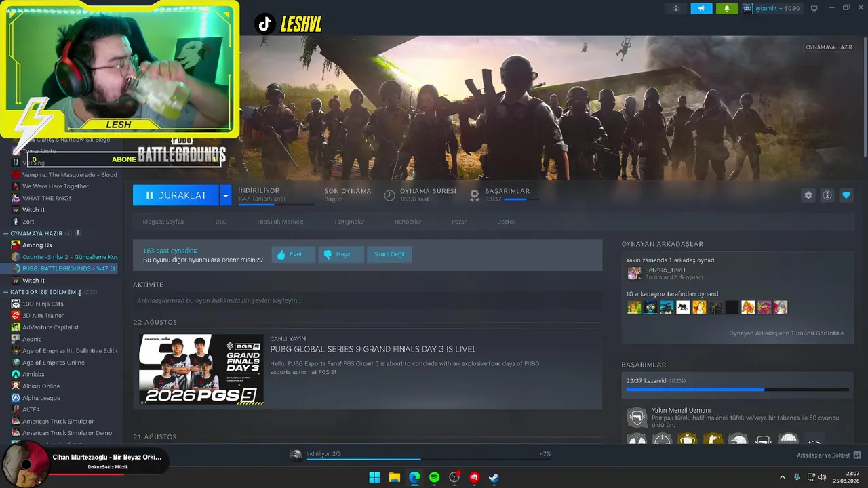The height and width of the screenshot is (488, 868).
Task: Open the Windows Start menu
Action: (x=374, y=477)
